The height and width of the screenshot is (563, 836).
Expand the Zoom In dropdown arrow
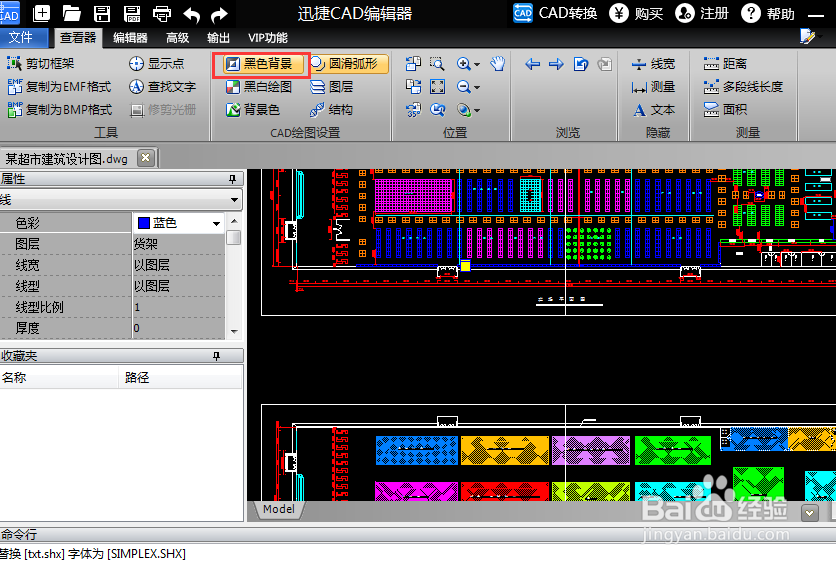pos(477,65)
